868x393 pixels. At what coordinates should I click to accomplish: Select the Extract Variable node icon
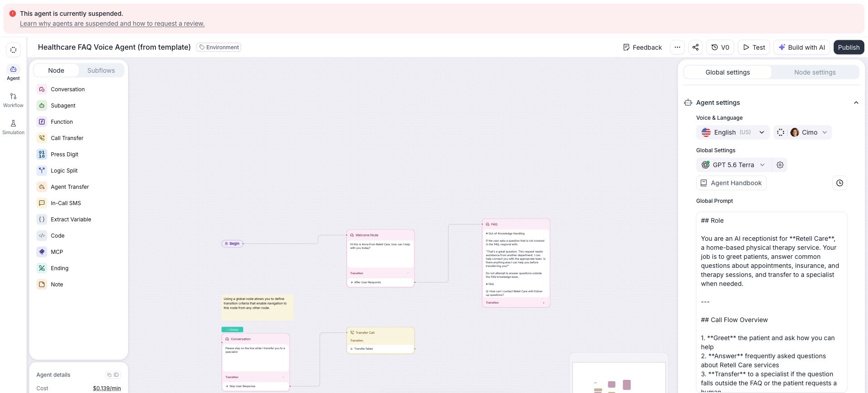tap(42, 220)
